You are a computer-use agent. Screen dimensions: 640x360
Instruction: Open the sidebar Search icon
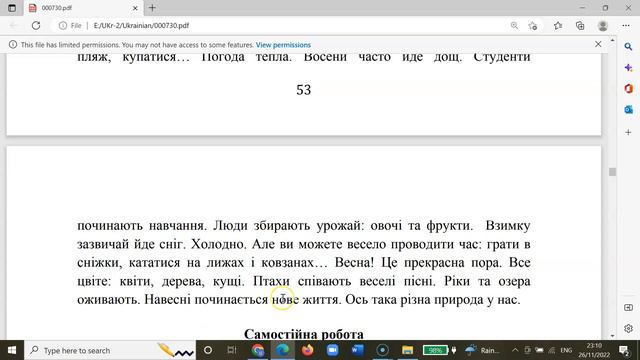pyautogui.click(x=628, y=47)
